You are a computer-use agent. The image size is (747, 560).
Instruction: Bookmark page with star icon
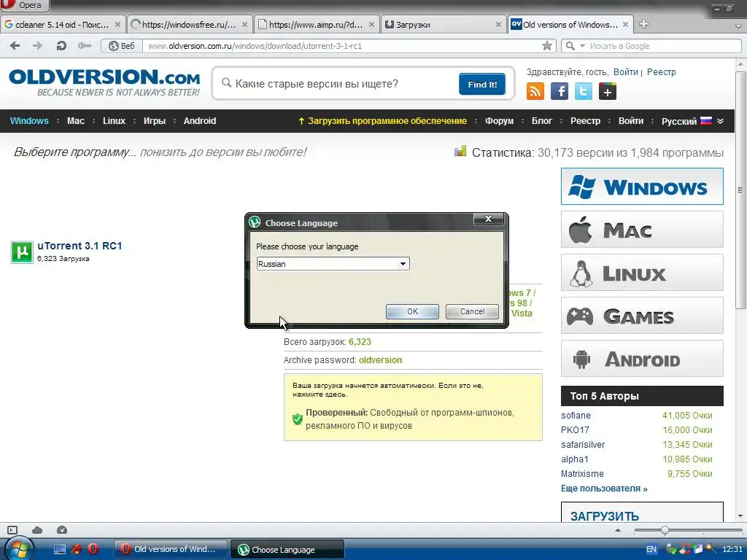tap(547, 46)
